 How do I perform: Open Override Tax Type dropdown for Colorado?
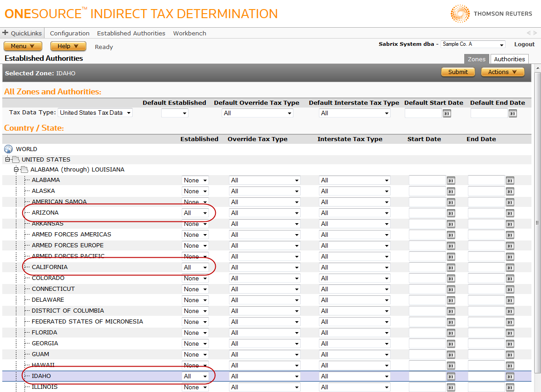[264, 279]
